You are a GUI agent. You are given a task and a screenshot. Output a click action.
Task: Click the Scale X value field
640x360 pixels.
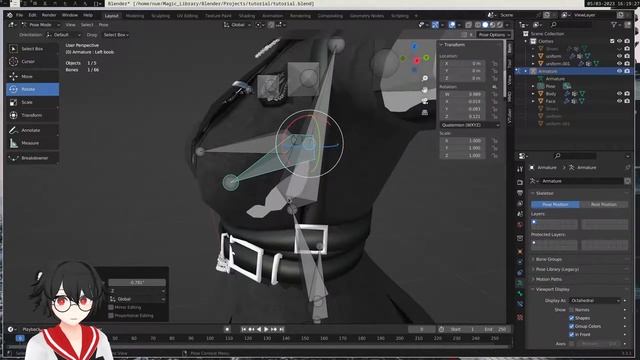coord(463,140)
